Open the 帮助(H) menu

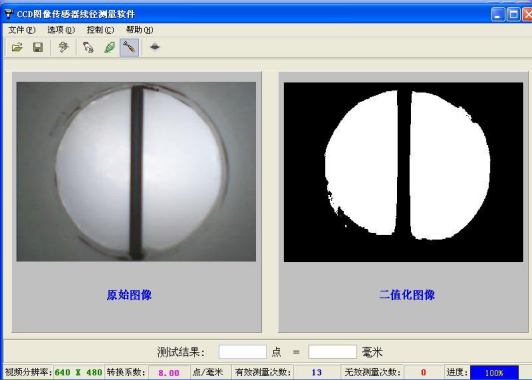click(x=139, y=30)
